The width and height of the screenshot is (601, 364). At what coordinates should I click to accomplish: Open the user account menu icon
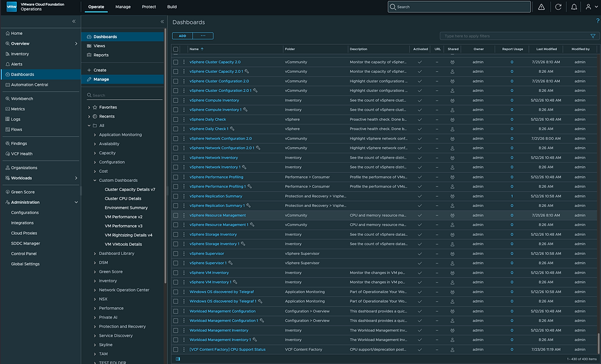(588, 7)
